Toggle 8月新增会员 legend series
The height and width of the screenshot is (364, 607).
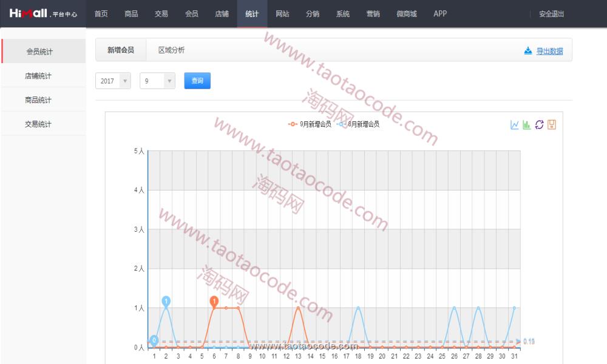click(358, 124)
